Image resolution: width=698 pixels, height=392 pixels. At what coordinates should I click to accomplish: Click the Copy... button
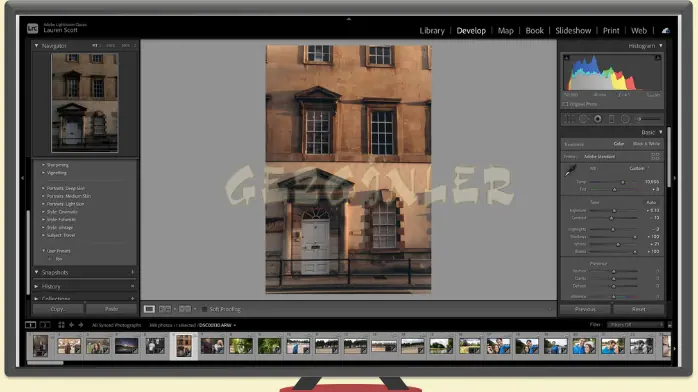pos(58,309)
